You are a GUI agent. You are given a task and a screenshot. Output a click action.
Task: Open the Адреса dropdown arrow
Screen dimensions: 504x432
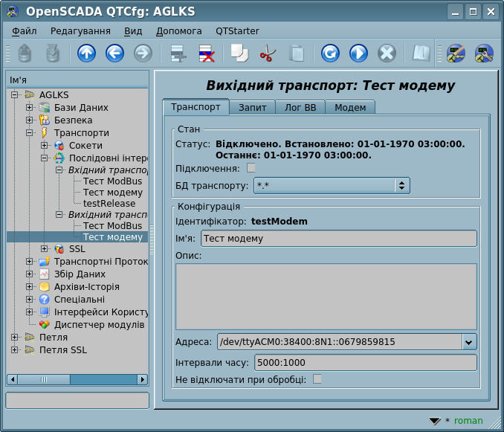469,342
